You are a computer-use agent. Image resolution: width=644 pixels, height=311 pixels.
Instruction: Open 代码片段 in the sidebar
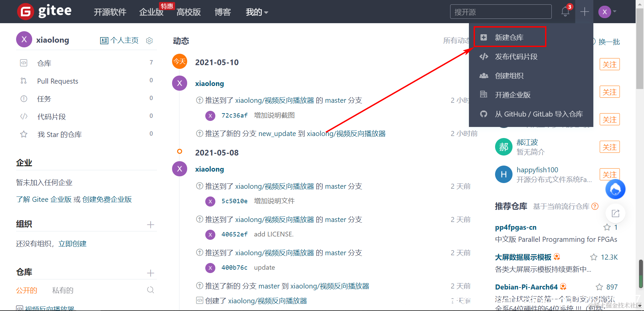(x=52, y=117)
